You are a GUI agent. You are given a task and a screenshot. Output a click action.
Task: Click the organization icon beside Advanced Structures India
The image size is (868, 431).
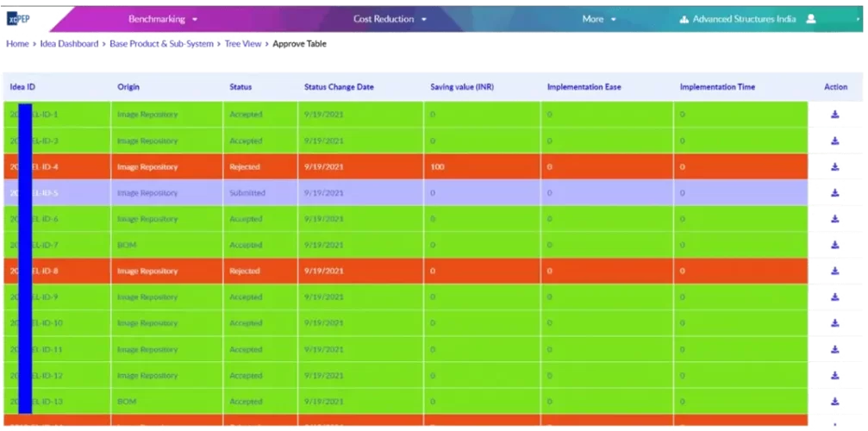click(x=684, y=19)
